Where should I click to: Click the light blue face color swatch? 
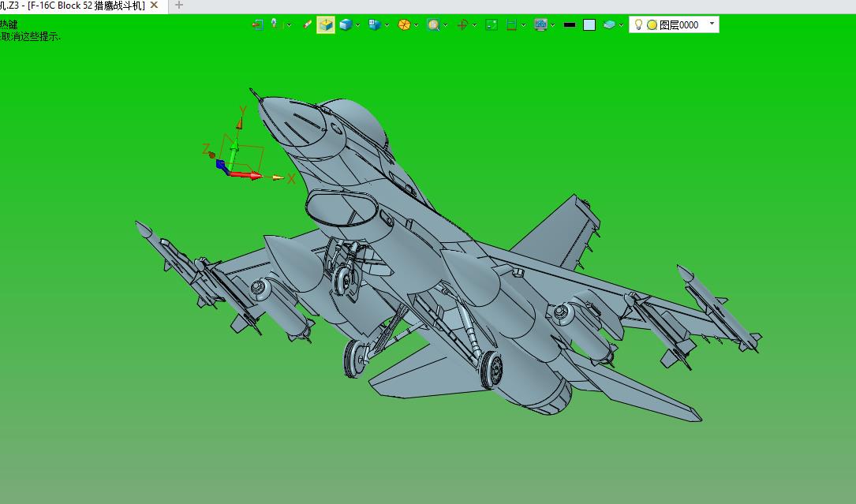point(589,24)
